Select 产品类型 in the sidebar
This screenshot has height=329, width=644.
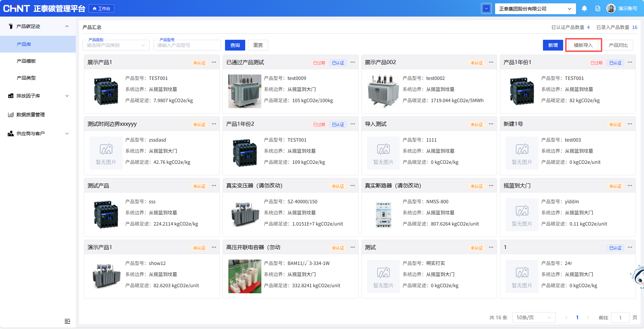38,78
